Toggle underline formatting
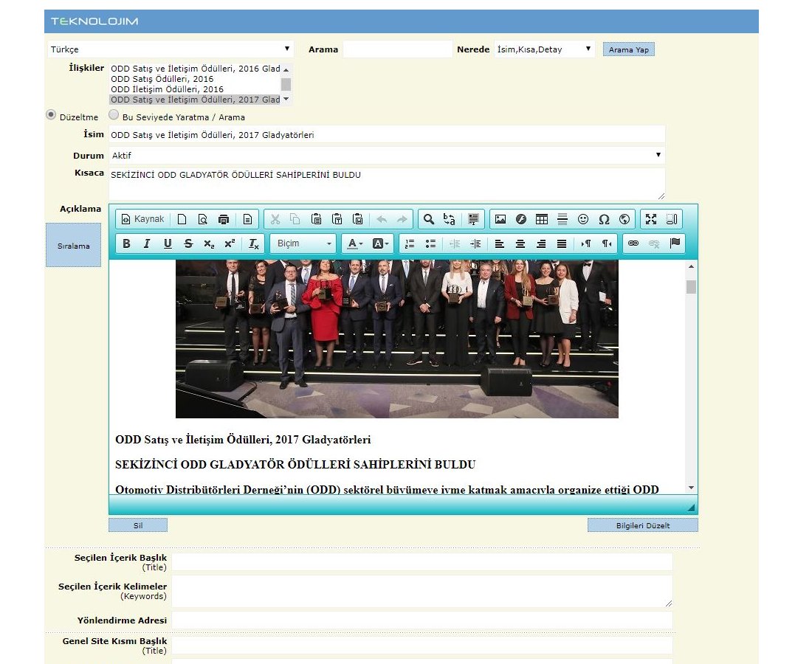 pos(168,243)
